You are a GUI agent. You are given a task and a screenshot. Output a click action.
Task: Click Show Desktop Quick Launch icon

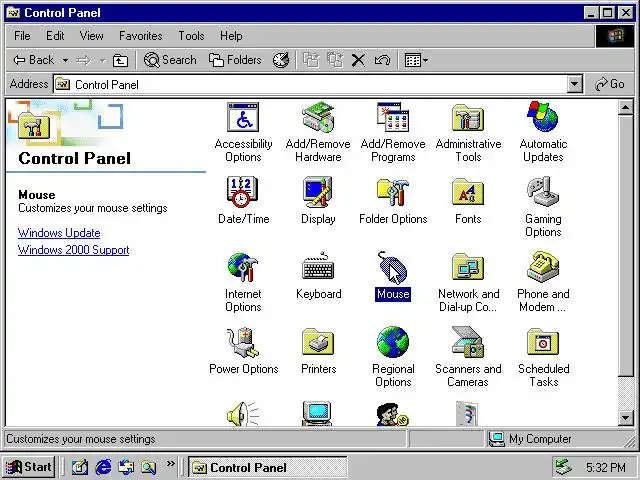click(x=80, y=467)
